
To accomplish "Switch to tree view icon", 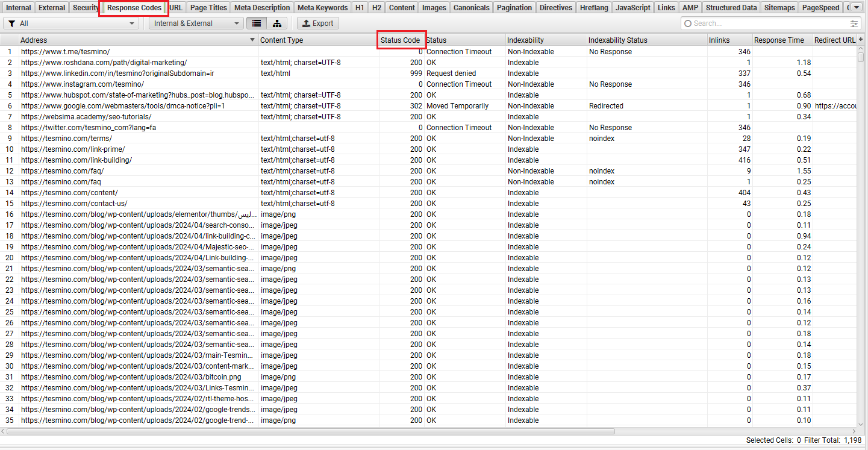I will pos(276,23).
